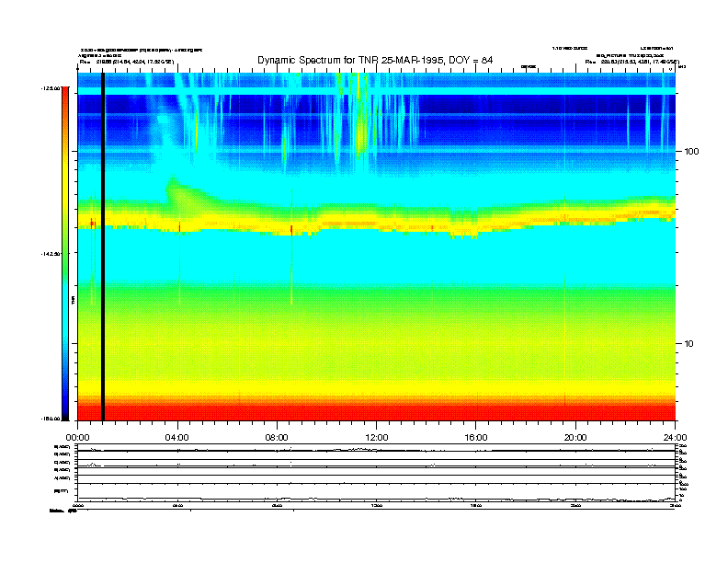The image size is (728, 563).
Task: Click the topmost line plot strip below spectrum
Action: coord(376,448)
